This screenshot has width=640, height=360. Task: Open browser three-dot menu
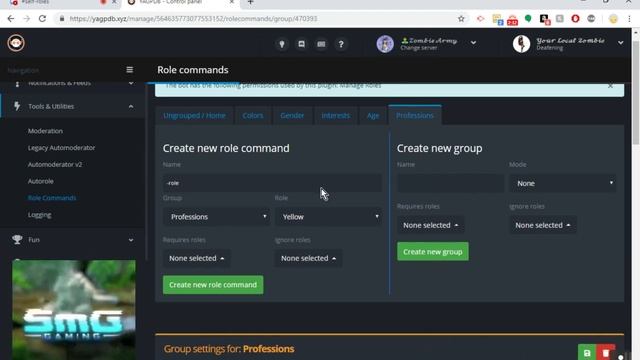click(x=629, y=19)
